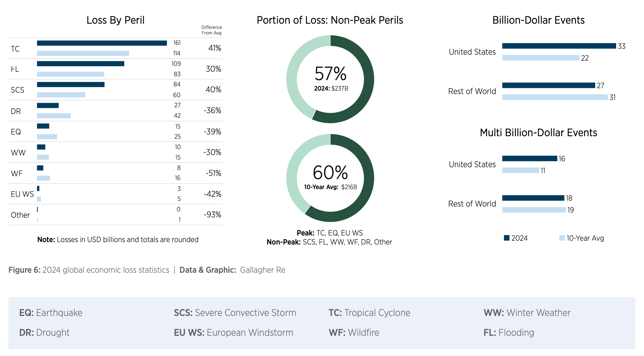Screen dimensions: 644x356
Task: Click the United States bar showing 33
Action: tap(559, 46)
